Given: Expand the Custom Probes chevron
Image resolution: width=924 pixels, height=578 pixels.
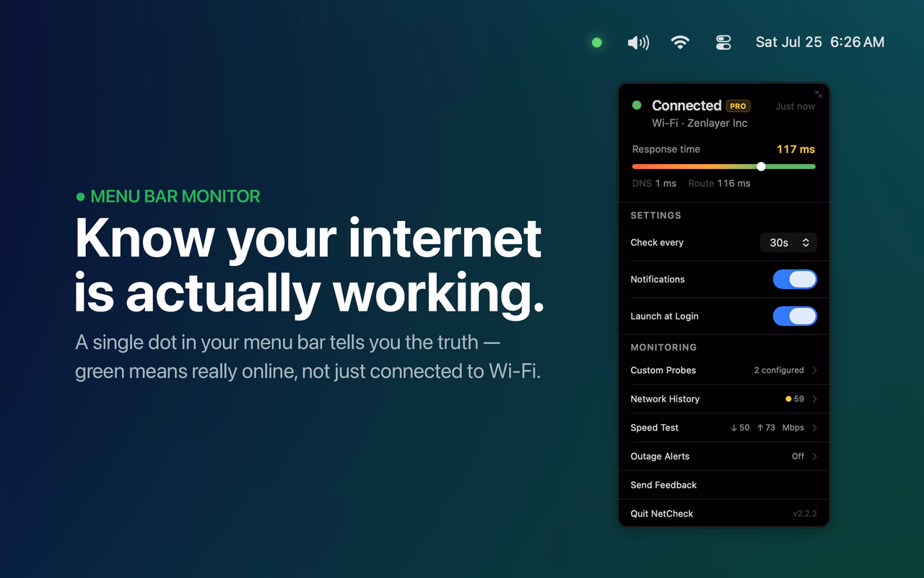Looking at the screenshot, I should (x=815, y=370).
